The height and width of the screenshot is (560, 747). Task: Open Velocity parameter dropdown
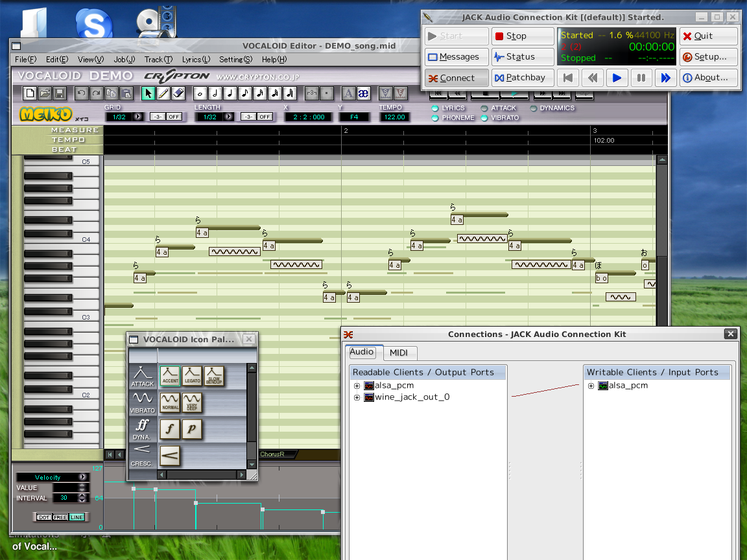pyautogui.click(x=84, y=476)
